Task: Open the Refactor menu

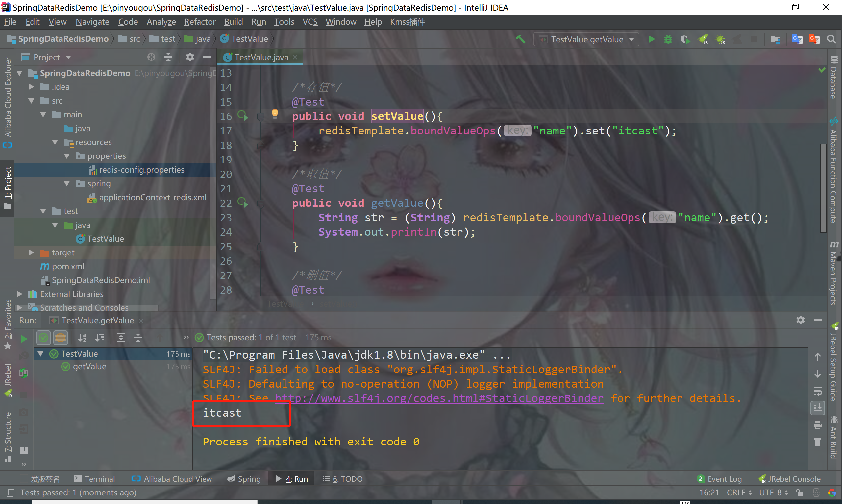Action: click(x=200, y=22)
